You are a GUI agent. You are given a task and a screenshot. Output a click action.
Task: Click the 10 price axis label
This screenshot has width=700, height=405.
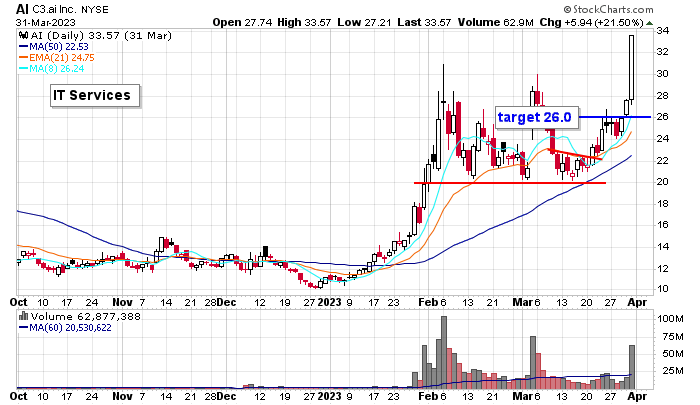(662, 289)
